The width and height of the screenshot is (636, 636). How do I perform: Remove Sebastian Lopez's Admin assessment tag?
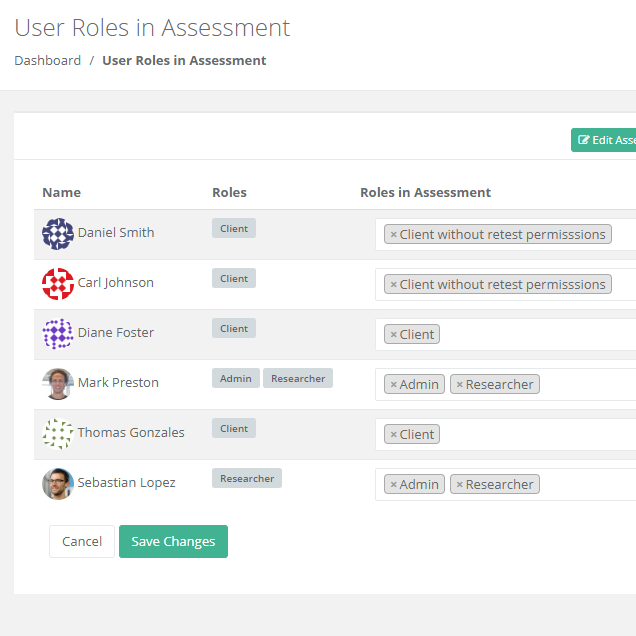[x=393, y=484]
